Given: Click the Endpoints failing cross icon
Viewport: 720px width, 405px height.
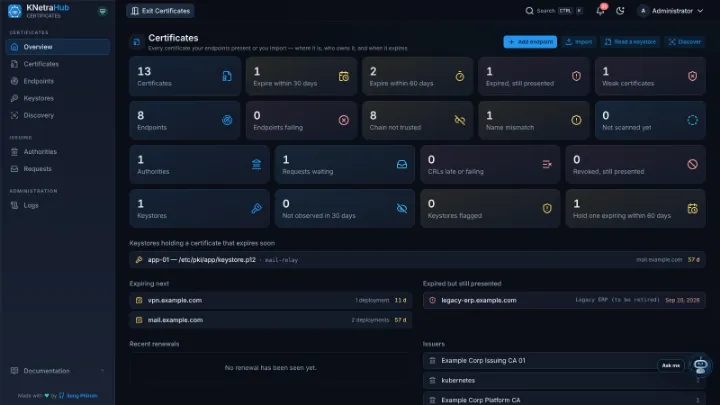Looking at the screenshot, I should tap(343, 120).
